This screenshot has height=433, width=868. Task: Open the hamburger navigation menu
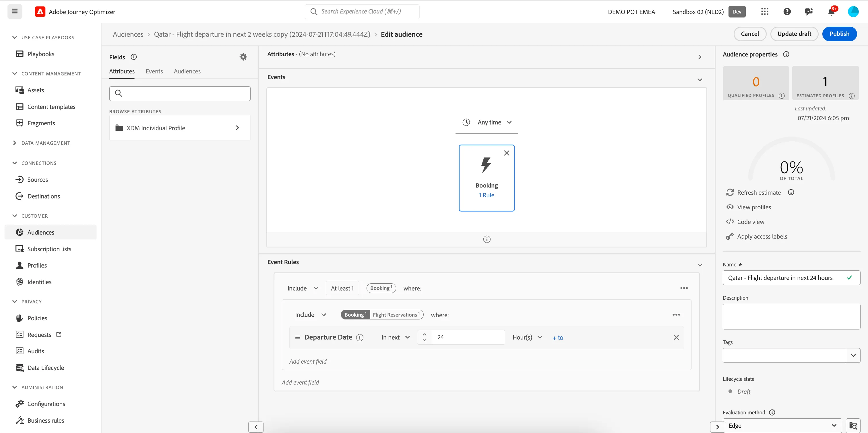14,11
